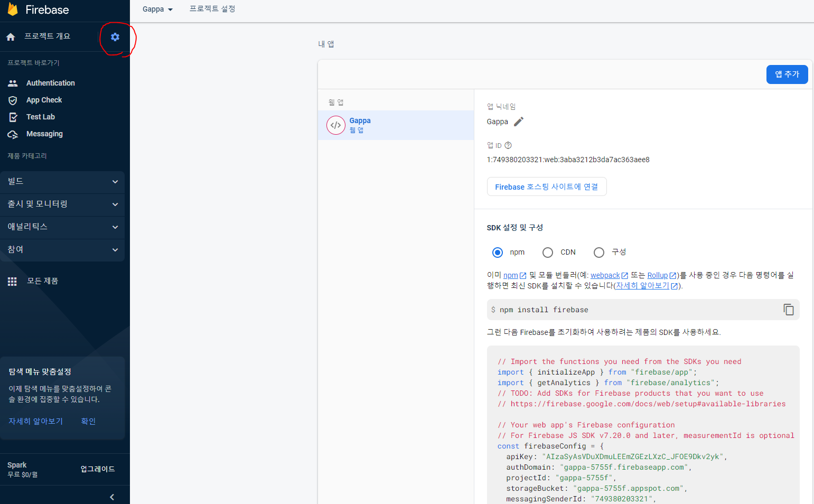Open 모든 제품 page
This screenshot has height=504, width=814.
43,281
